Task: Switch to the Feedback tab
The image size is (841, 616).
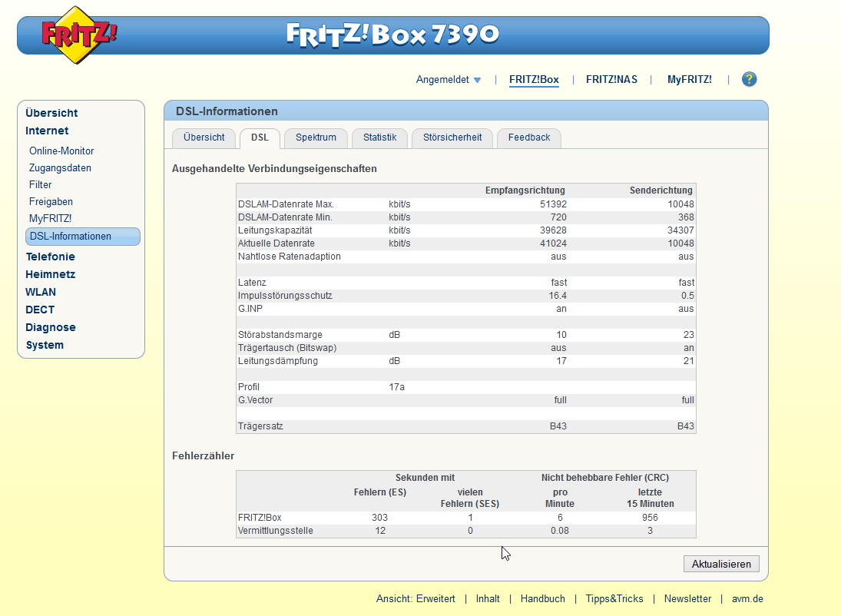Action: point(529,137)
